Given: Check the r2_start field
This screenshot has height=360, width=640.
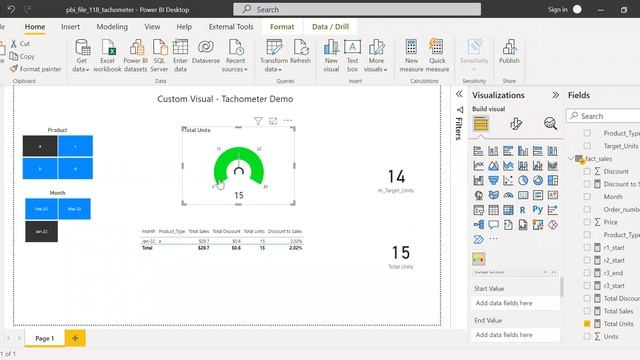Looking at the screenshot, I should pos(587,260).
